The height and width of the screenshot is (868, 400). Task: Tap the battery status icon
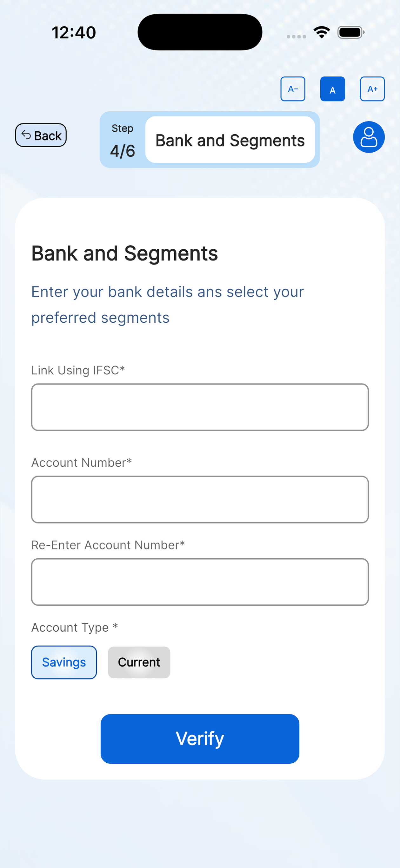[351, 32]
